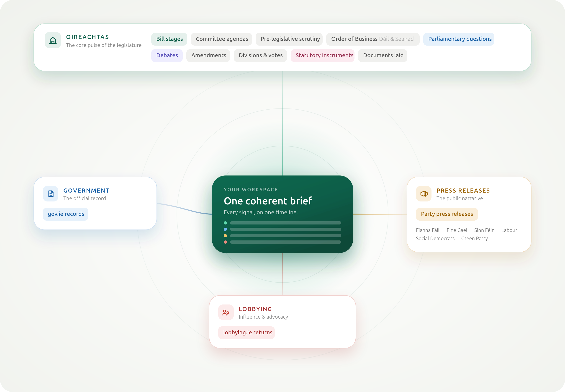Image resolution: width=565 pixels, height=392 pixels.
Task: Click the Press Releases megaphone icon
Action: [x=424, y=194]
